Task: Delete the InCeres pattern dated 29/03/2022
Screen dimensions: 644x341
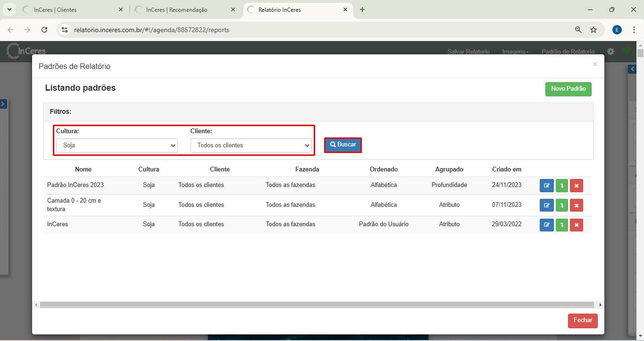Action: 577,225
